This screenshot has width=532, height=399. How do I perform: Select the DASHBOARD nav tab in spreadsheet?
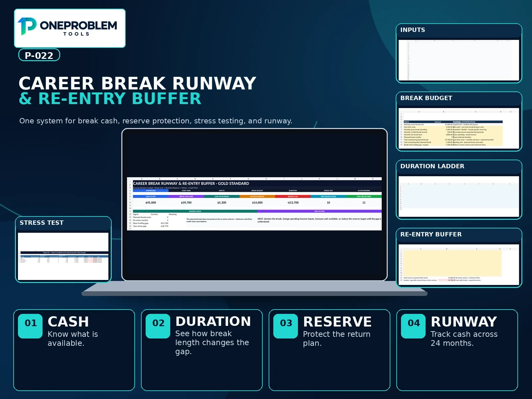click(151, 191)
